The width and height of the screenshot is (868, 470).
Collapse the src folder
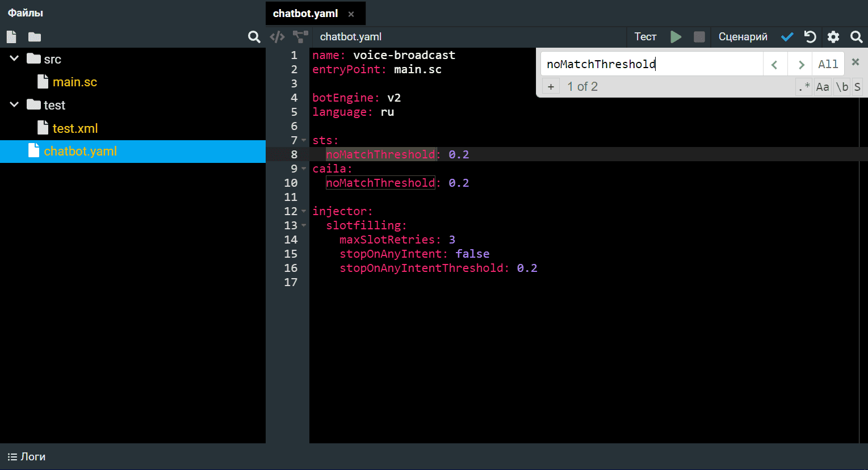coord(14,58)
